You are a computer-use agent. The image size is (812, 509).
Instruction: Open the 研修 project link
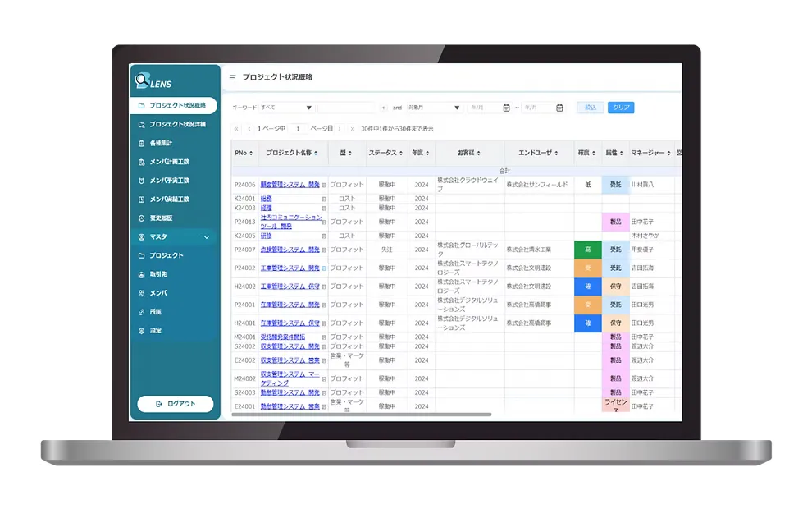click(267, 236)
